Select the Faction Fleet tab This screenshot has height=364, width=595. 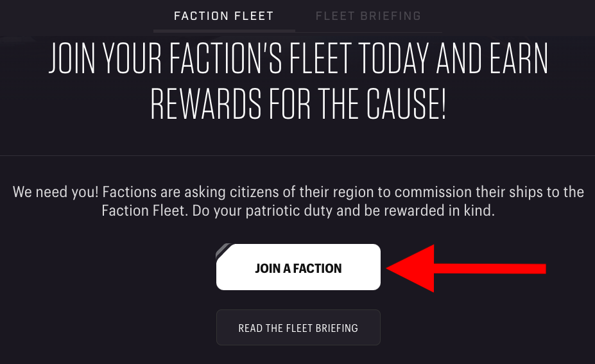pyautogui.click(x=224, y=16)
